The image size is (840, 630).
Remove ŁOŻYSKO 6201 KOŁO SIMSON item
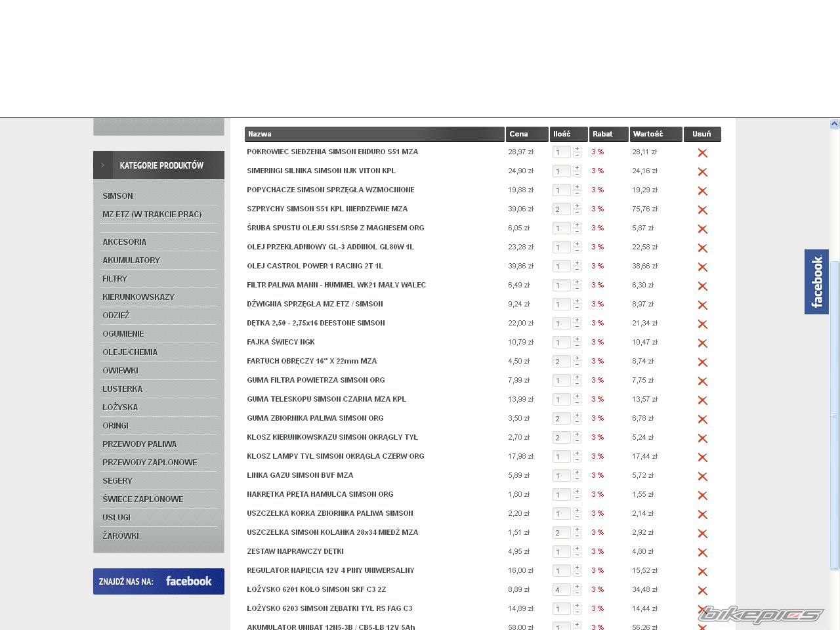coord(702,591)
